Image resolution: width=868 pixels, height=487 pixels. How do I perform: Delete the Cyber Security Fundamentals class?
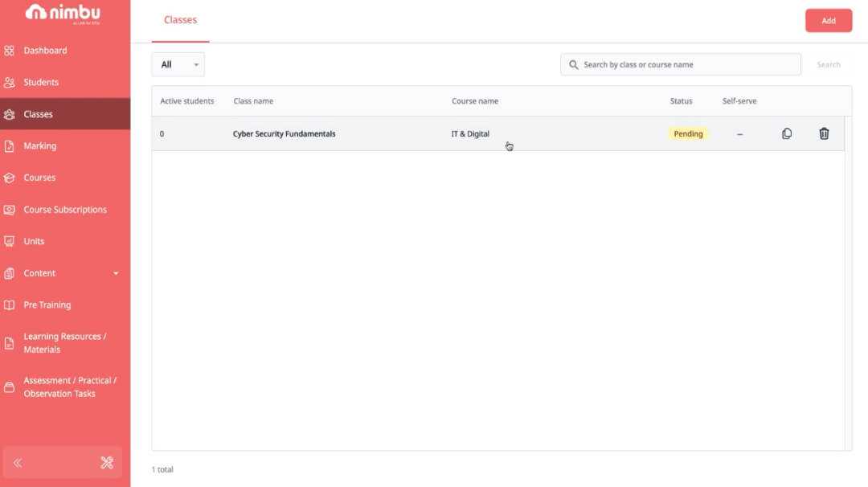(824, 133)
